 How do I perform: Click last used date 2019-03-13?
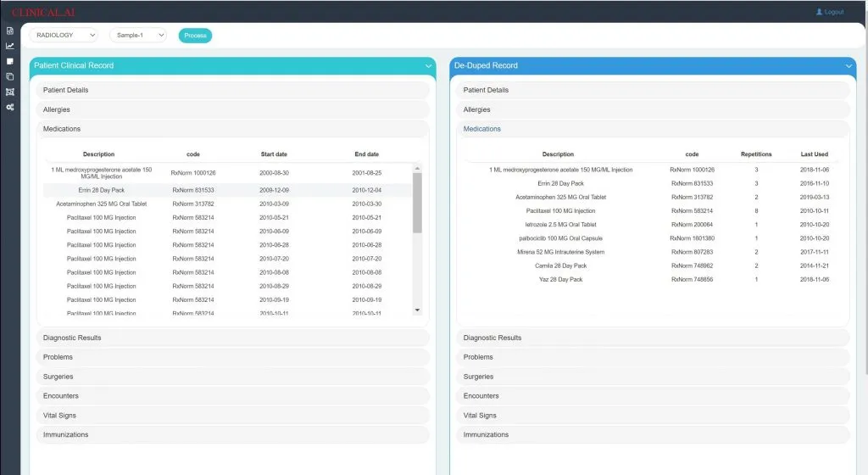[815, 197]
